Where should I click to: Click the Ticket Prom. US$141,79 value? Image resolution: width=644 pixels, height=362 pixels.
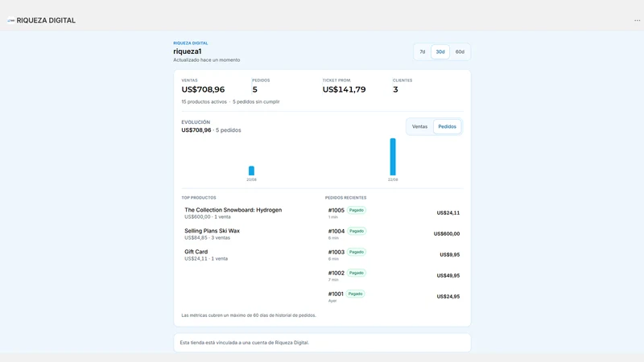click(344, 89)
